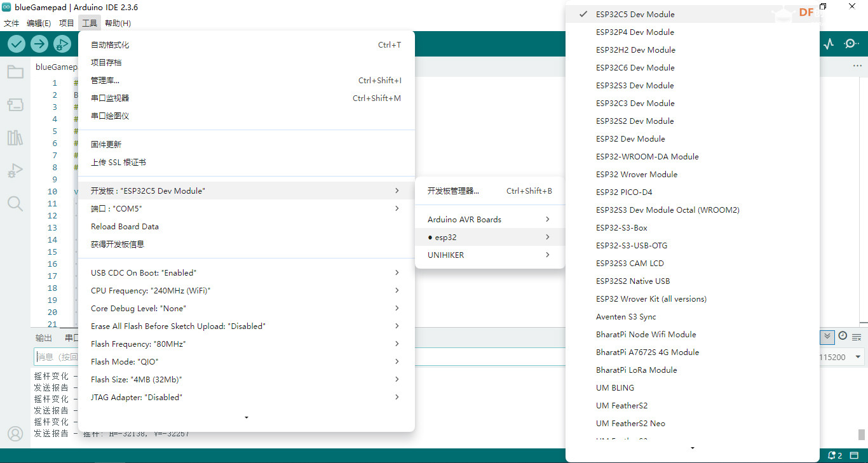
Task: Click the Upload arrow icon
Action: (39, 44)
